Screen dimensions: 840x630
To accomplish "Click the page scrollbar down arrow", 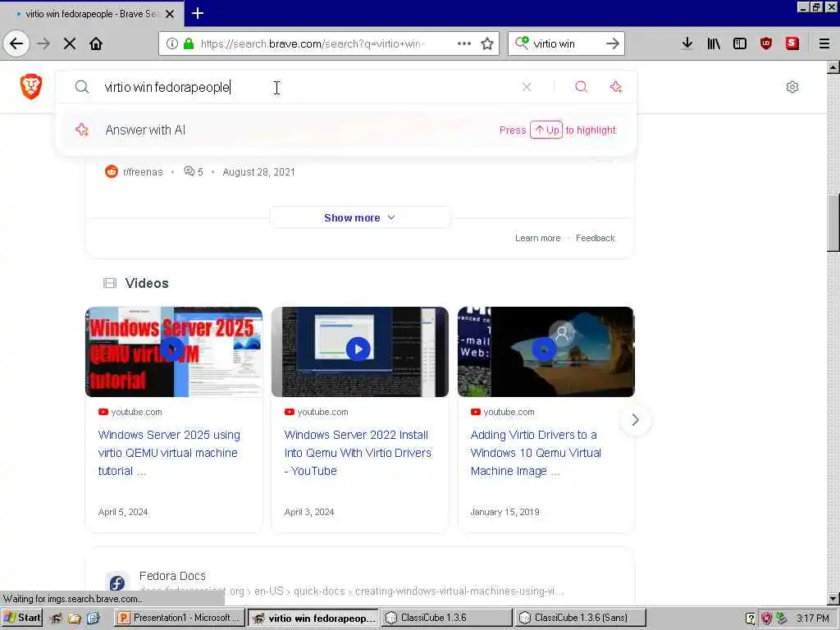I will point(833,598).
